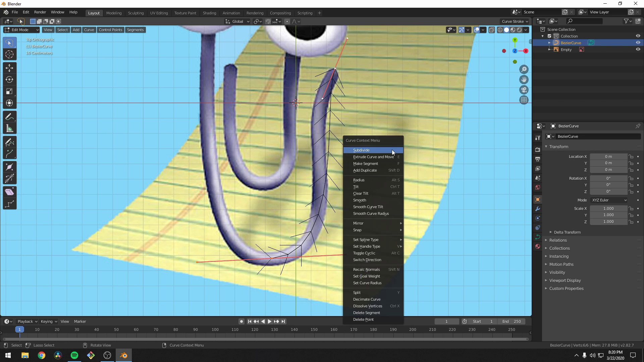The image size is (644, 362).
Task: Pick the Annotate tool
Action: pos(9,116)
